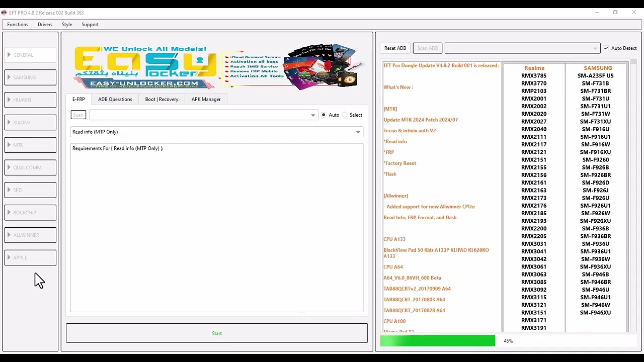This screenshot has width=644, height=362.
Task: Click the SM-F916U model entry
Action: (596, 129)
